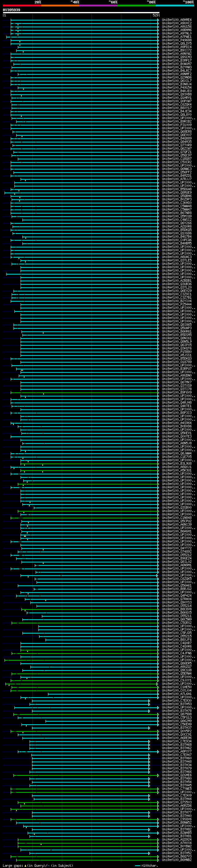
Task: Click the UniRef100_B0WUM7 alignment label
Action: [176, 64]
